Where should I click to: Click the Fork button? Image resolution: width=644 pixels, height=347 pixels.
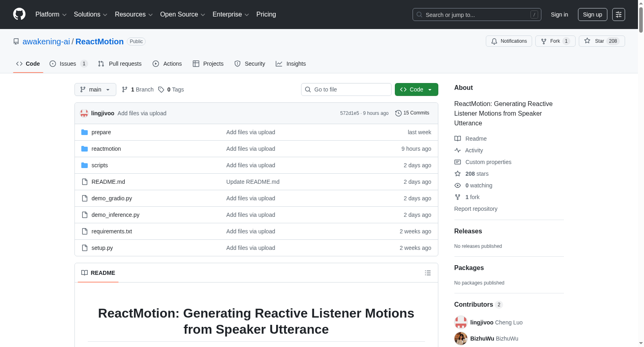tap(555, 41)
